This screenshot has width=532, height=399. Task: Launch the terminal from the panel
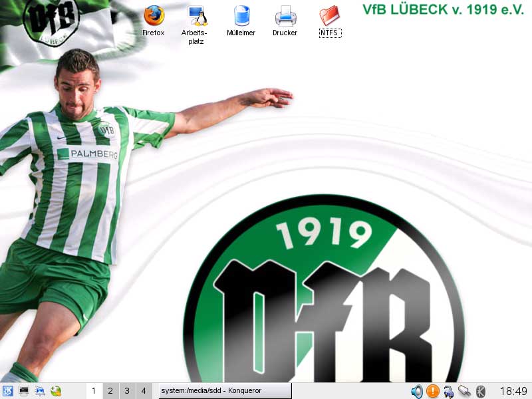click(24, 391)
